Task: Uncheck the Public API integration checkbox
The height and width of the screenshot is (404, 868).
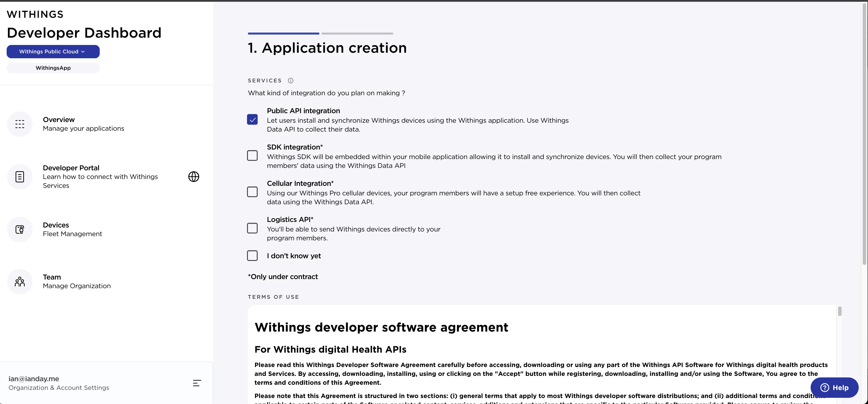Action: point(252,120)
